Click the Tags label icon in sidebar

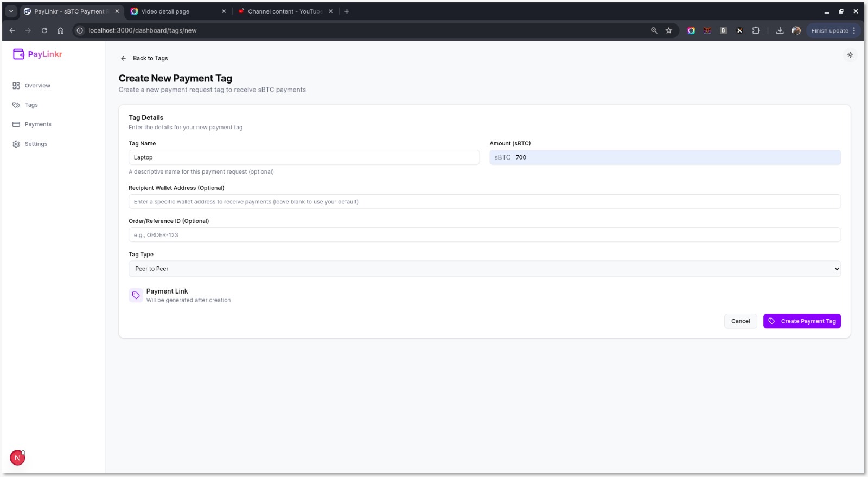[x=16, y=105]
